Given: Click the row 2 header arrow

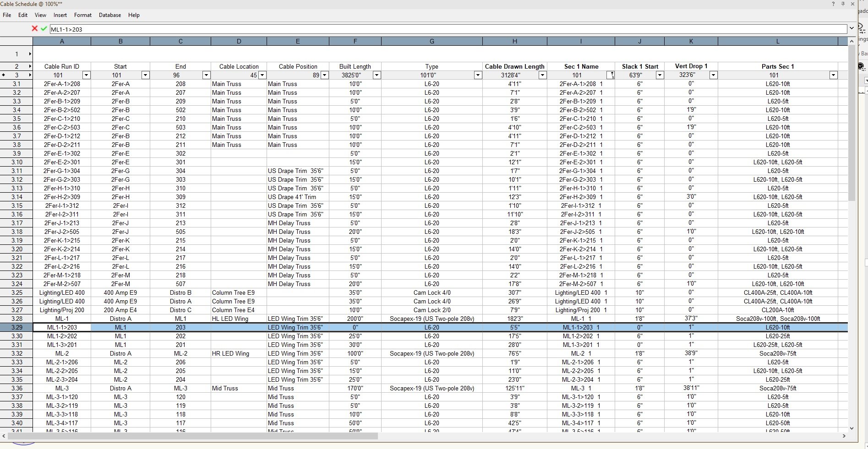Looking at the screenshot, I should tap(30, 66).
